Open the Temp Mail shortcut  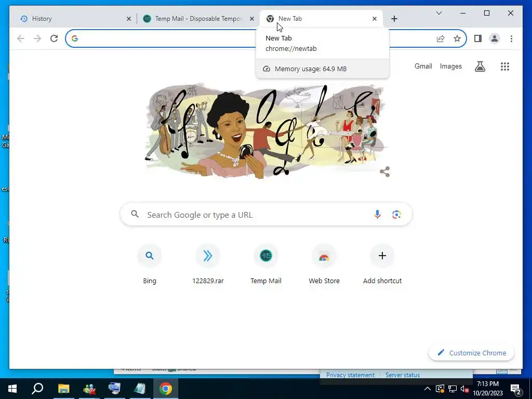(x=266, y=264)
